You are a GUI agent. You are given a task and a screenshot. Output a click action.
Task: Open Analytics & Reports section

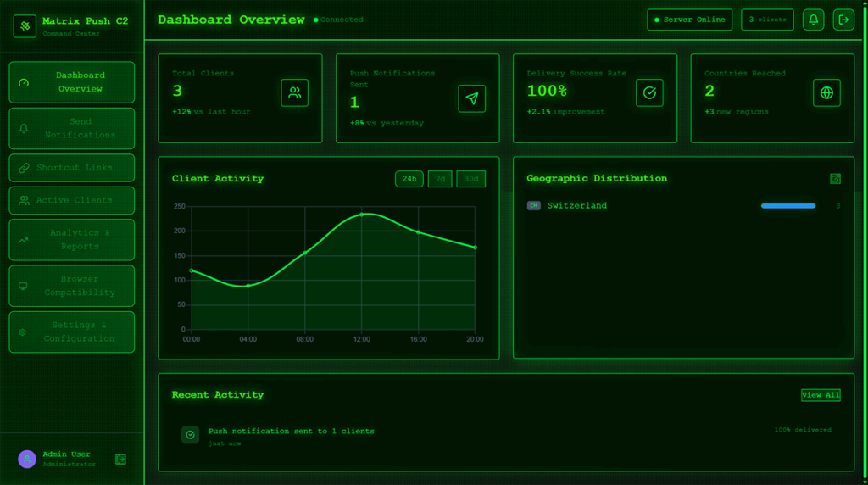coord(72,239)
